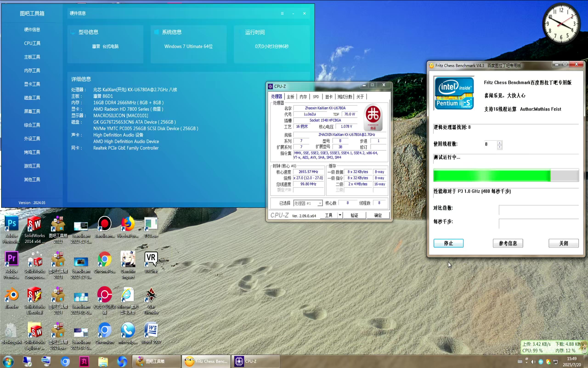The height and width of the screenshot is (368, 588).
Task: Open Word 2007 desktop icon
Action: (x=151, y=333)
